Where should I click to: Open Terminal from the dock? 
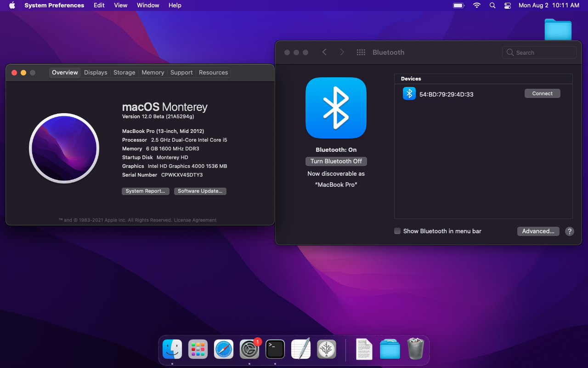(x=275, y=350)
